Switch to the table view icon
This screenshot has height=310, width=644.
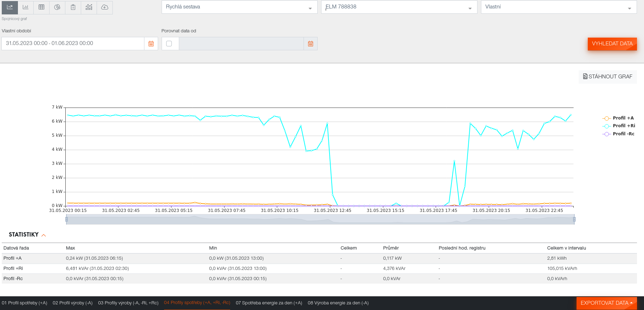[41, 7]
